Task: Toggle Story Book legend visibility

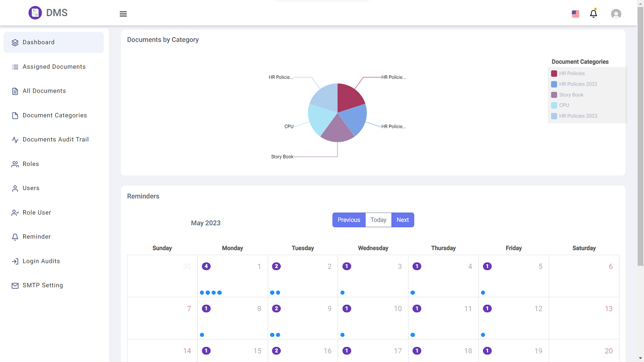Action: (571, 95)
